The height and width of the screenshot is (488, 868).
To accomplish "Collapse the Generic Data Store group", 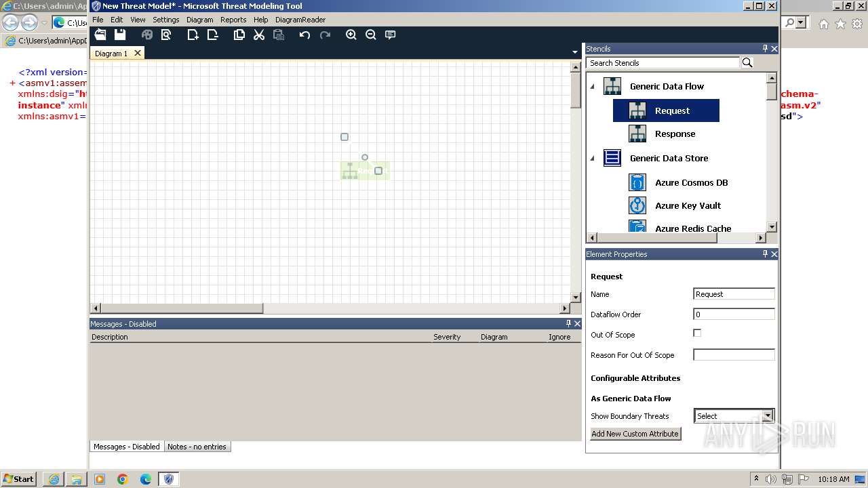I will click(592, 158).
